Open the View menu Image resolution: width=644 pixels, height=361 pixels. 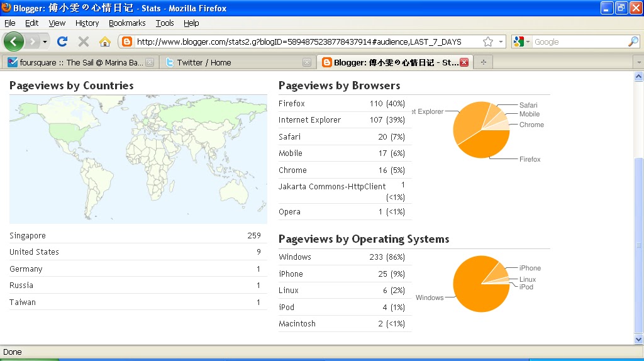(57, 23)
